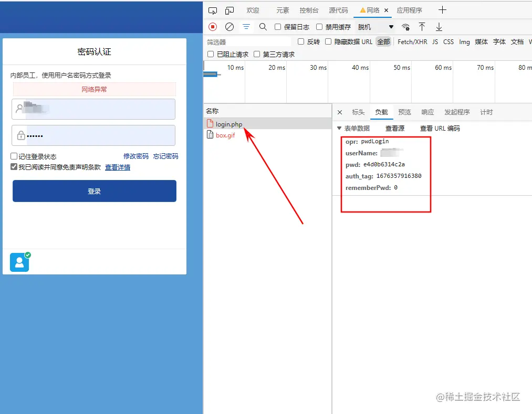
Task: Click login.php file icon
Action: click(x=210, y=124)
